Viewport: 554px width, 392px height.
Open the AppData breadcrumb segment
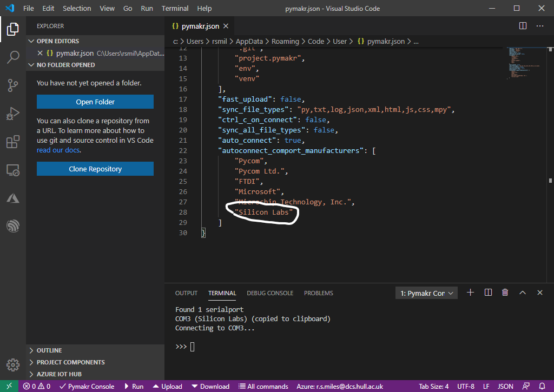tap(249, 42)
